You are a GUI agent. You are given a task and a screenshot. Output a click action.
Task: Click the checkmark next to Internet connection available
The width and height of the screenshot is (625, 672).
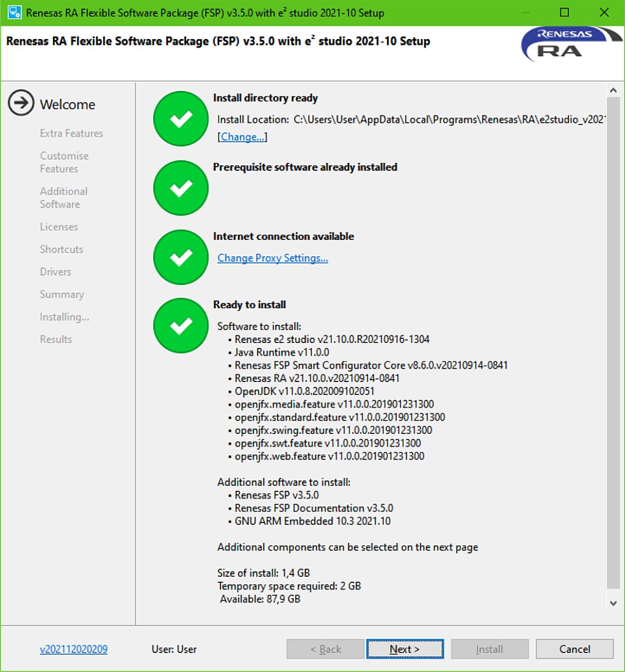pos(180,257)
